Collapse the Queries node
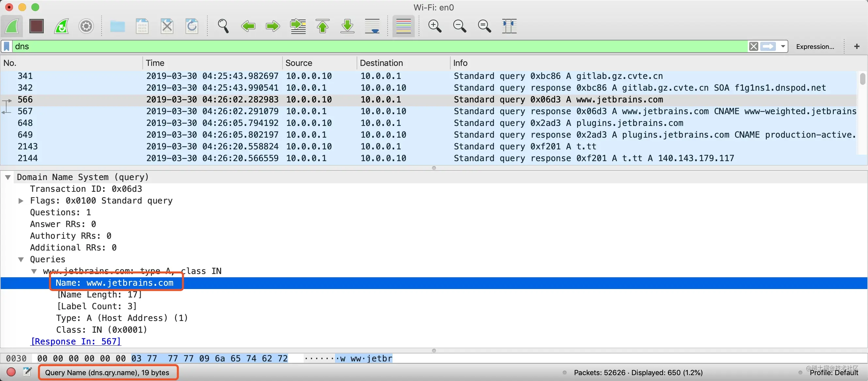868x381 pixels. [x=21, y=260]
